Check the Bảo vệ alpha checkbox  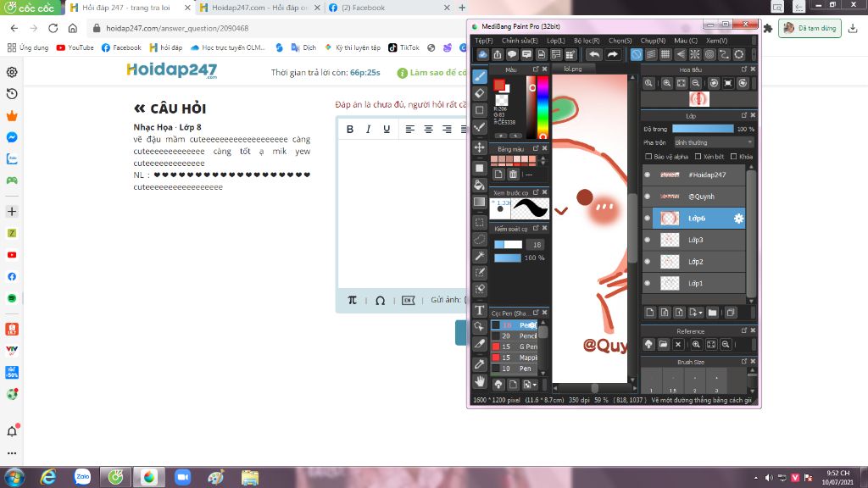(x=648, y=157)
